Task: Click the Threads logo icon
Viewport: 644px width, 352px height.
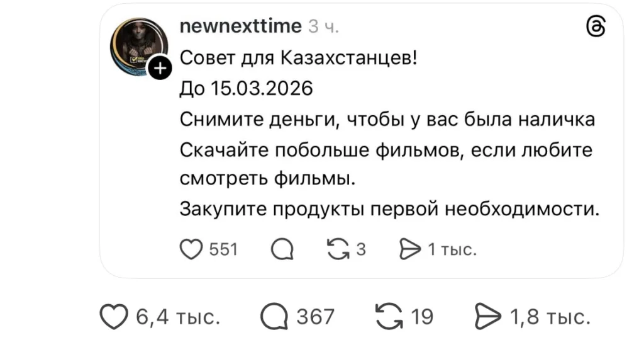Action: [595, 28]
